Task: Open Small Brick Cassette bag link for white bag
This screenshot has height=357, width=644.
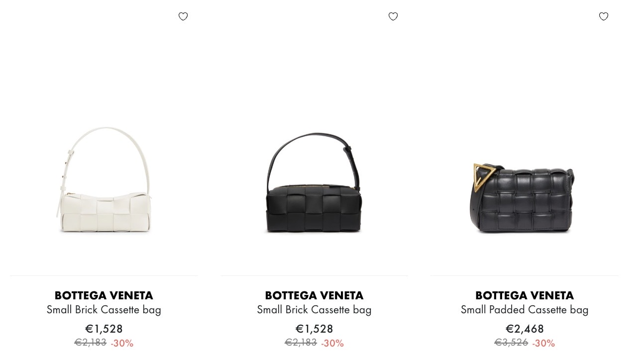Action: [x=104, y=310]
